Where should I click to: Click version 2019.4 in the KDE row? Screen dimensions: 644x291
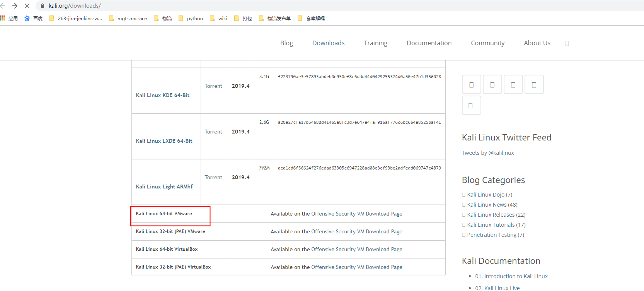pyautogui.click(x=241, y=86)
